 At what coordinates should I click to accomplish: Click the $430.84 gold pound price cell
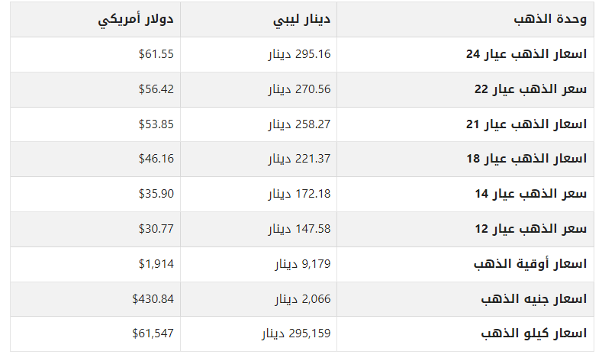[x=153, y=298]
